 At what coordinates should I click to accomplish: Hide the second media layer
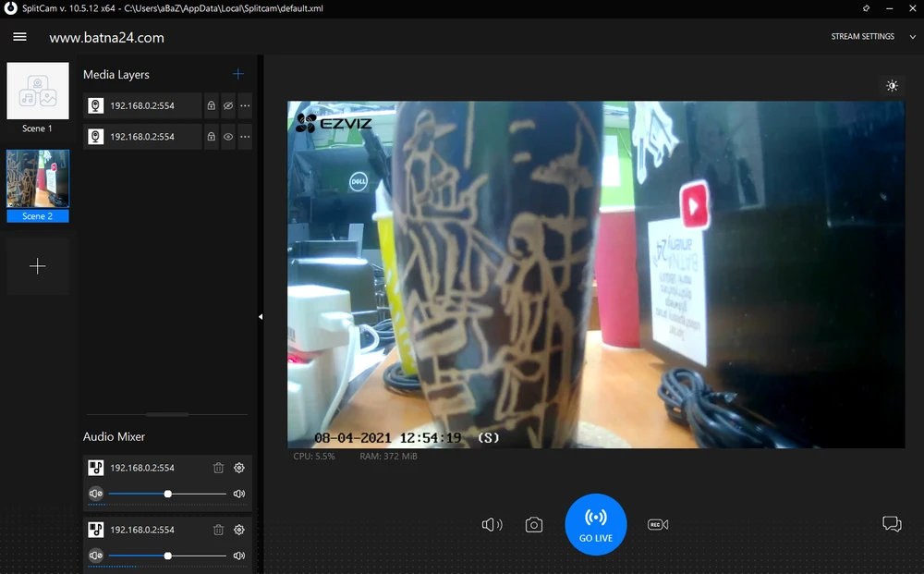pos(228,137)
